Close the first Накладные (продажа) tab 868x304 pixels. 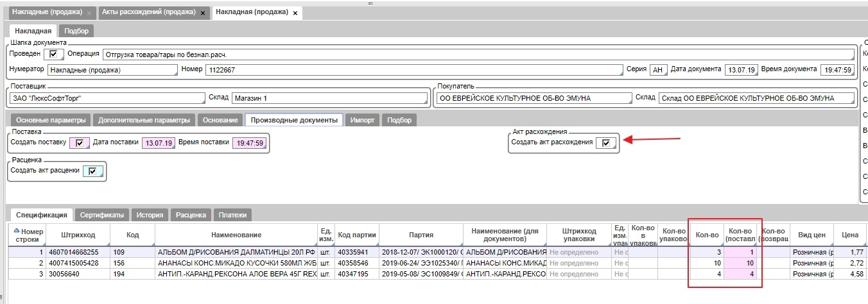point(89,13)
